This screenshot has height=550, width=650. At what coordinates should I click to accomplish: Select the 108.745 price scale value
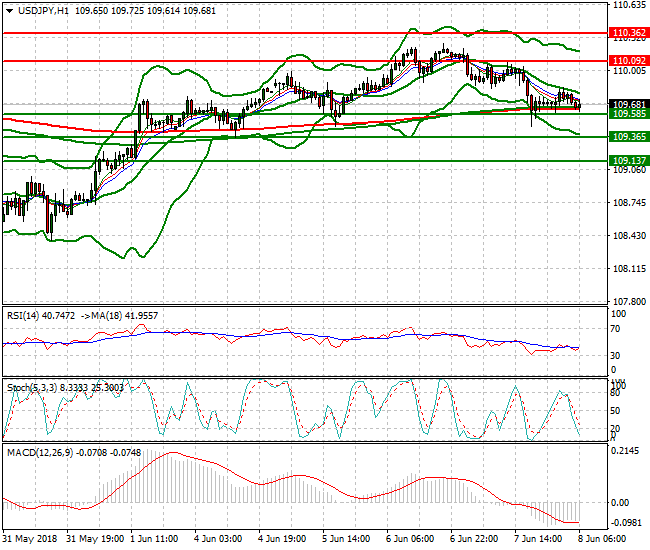(x=629, y=203)
